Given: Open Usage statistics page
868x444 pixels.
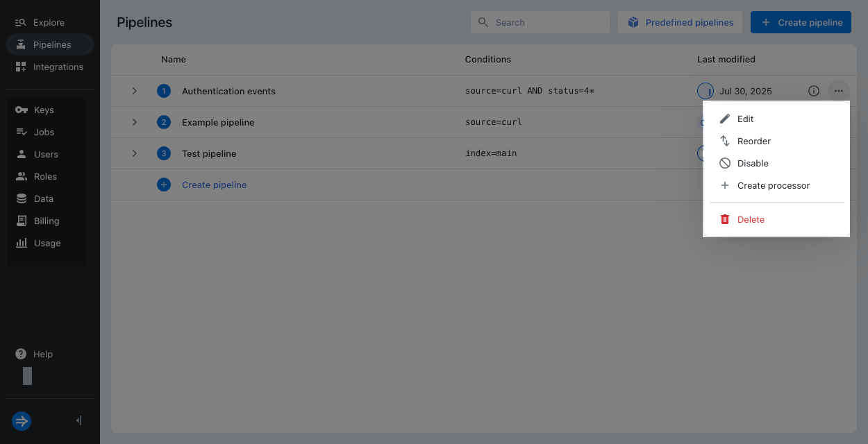Looking at the screenshot, I should click(x=47, y=244).
